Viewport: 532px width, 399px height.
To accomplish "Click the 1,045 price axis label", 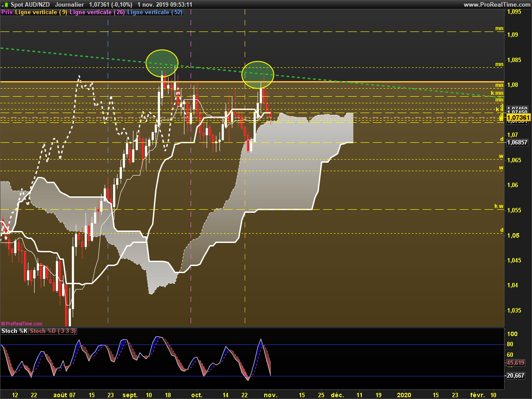I will point(515,260).
